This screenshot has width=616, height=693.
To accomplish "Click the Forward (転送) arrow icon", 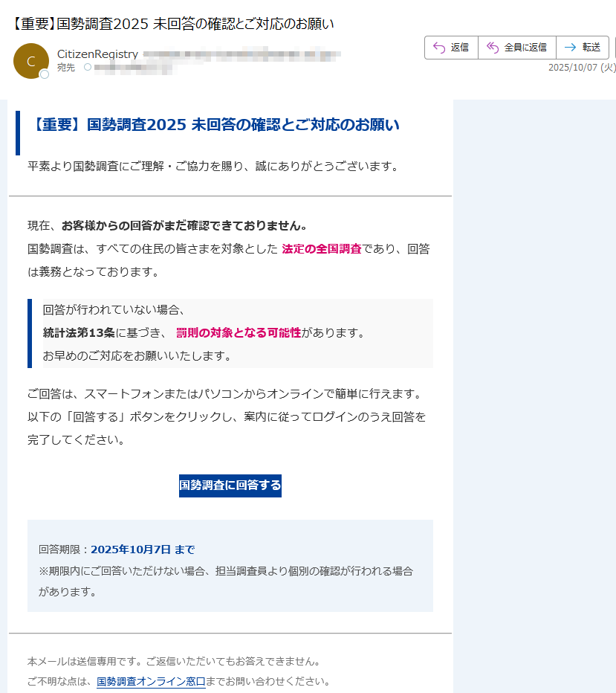I will click(568, 47).
